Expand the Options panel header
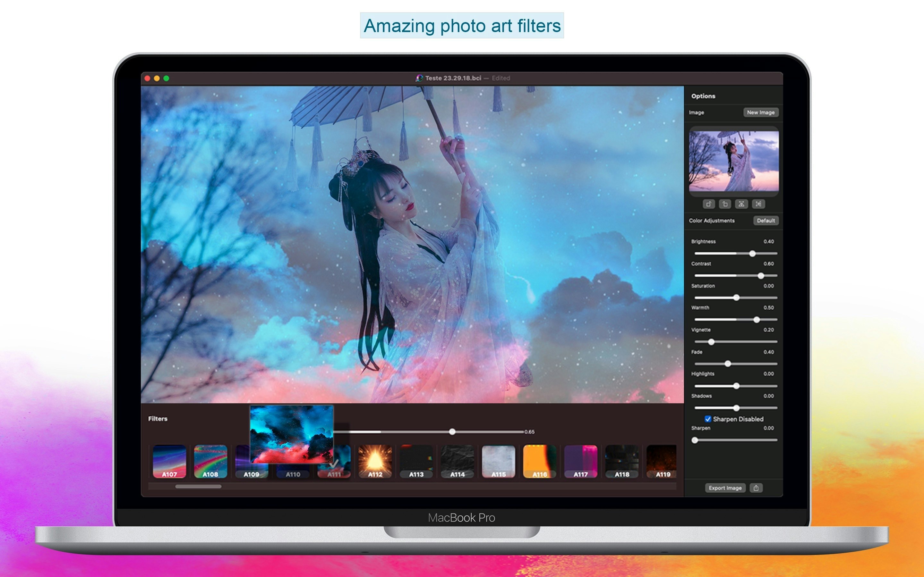924x577 pixels. point(703,96)
